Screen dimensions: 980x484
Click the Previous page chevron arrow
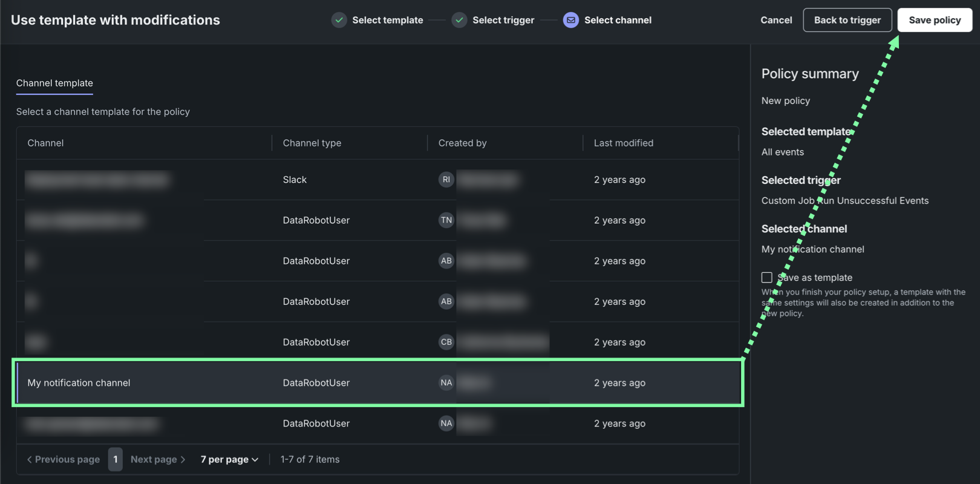point(30,460)
